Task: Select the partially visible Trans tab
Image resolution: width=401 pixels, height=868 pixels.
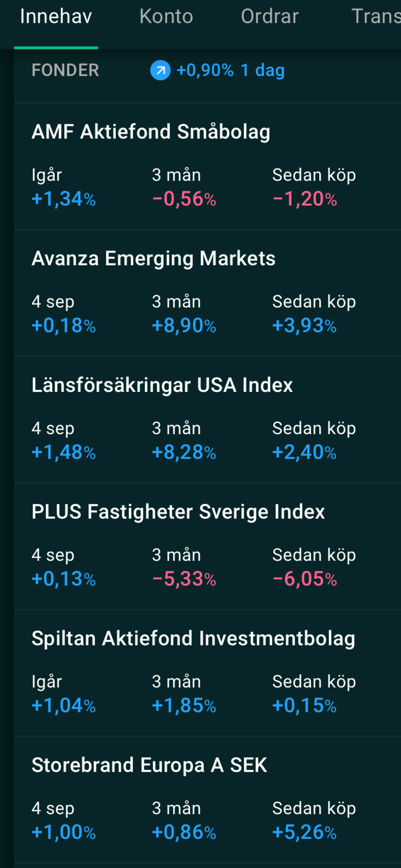Action: pyautogui.click(x=375, y=17)
